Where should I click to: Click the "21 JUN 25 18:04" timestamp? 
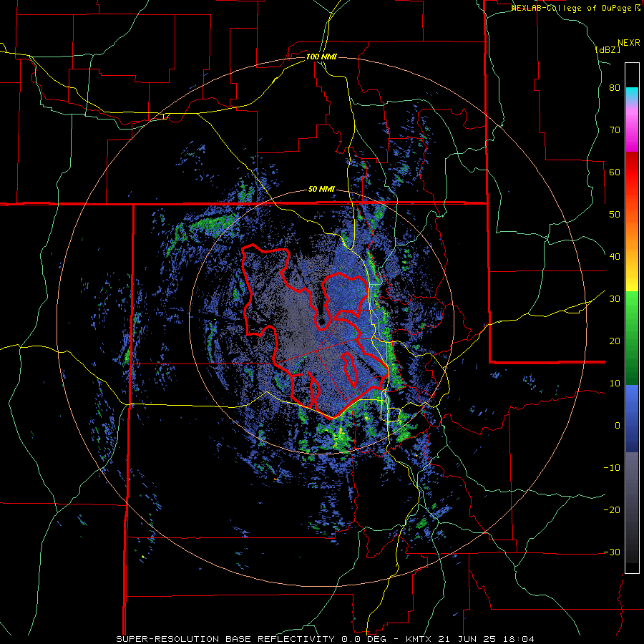486,639
